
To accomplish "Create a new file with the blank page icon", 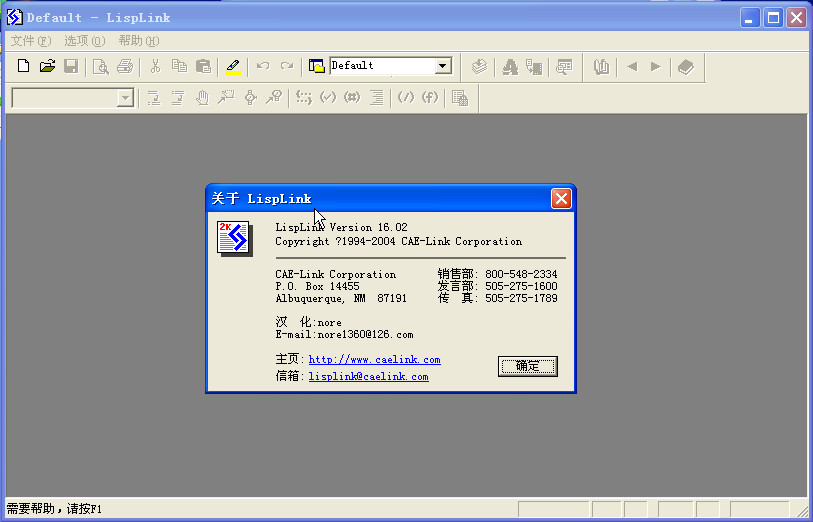I will [x=23, y=66].
